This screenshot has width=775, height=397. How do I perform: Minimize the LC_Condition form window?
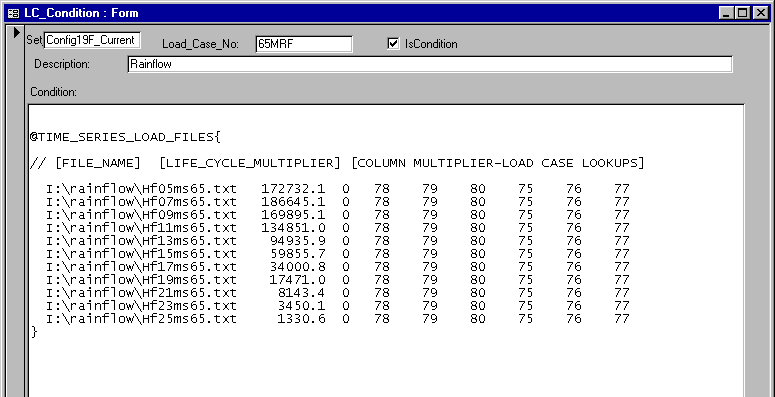pyautogui.click(x=726, y=13)
